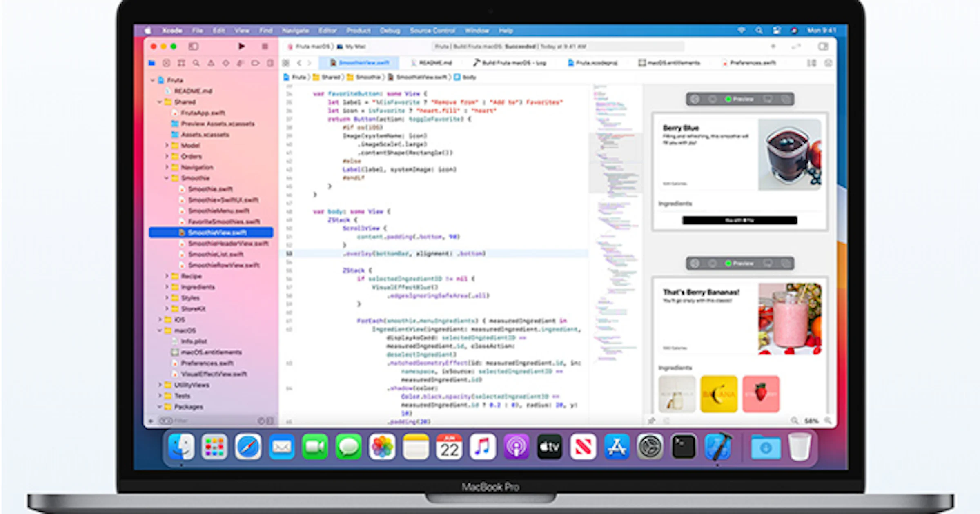The width and height of the screenshot is (980, 514).
Task: Open the Build Fruta macOS Log tab
Action: (510, 63)
